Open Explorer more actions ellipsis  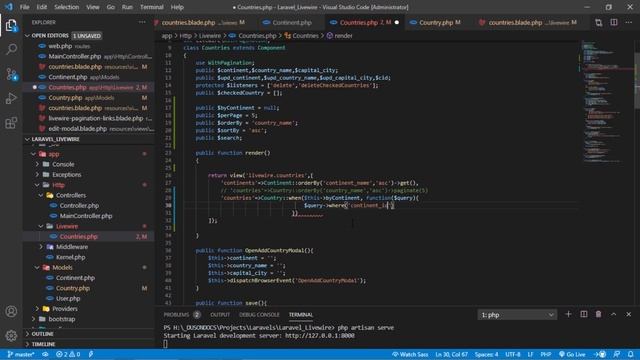pyautogui.click(x=142, y=22)
